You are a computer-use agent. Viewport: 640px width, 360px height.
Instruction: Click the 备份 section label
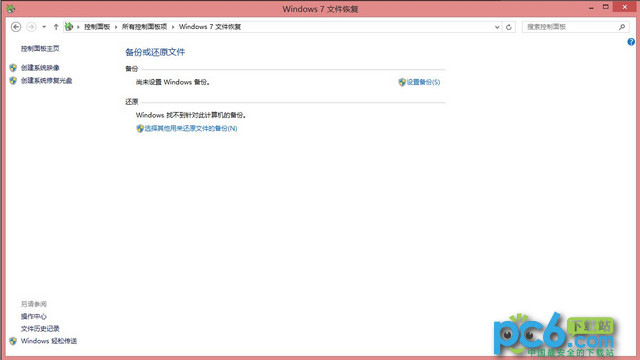tap(131, 69)
